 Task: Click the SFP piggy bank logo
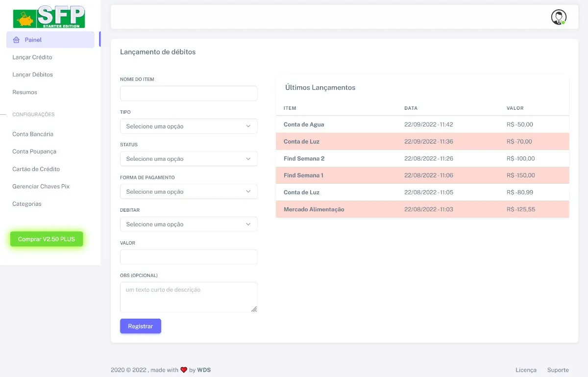point(49,17)
